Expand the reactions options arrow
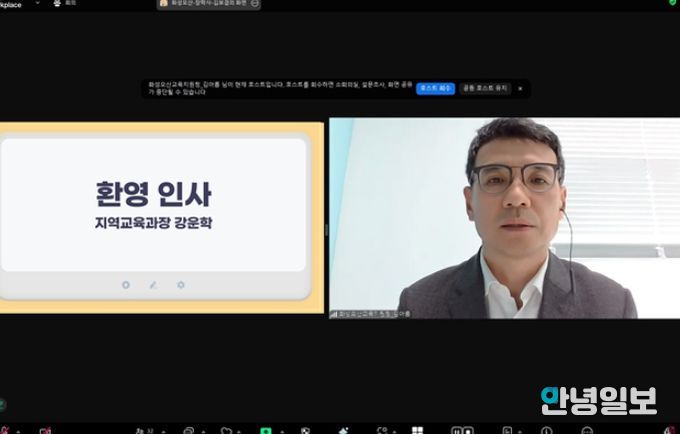Screen dimensions: 680x434 [x=239, y=431]
